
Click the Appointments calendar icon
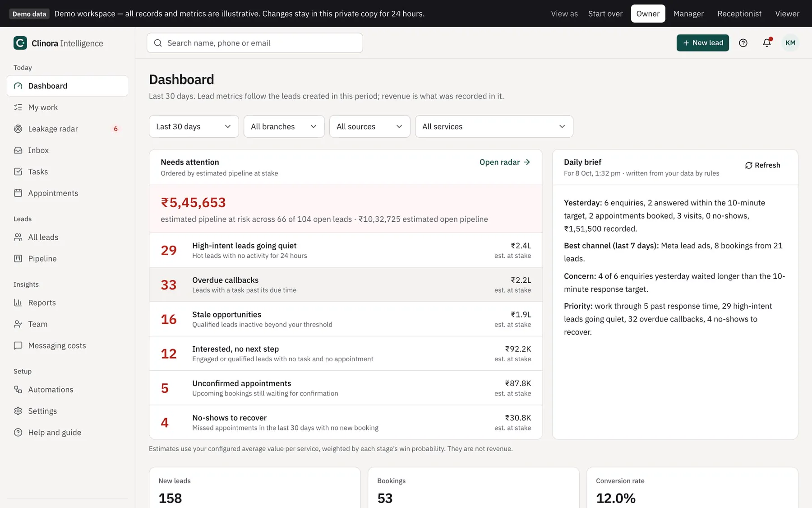18,193
